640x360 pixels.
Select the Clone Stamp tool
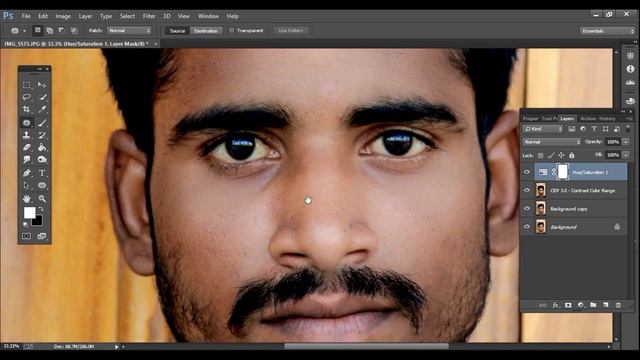pos(27,135)
